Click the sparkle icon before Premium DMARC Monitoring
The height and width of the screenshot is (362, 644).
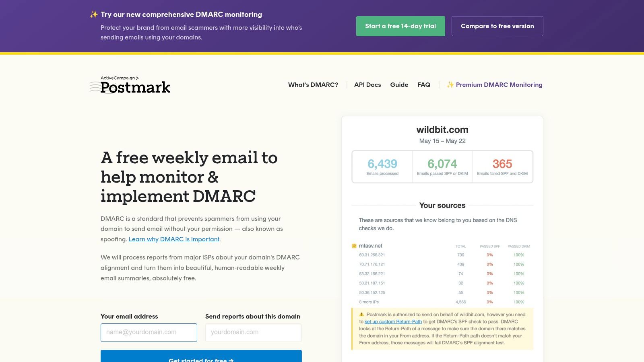[450, 84]
